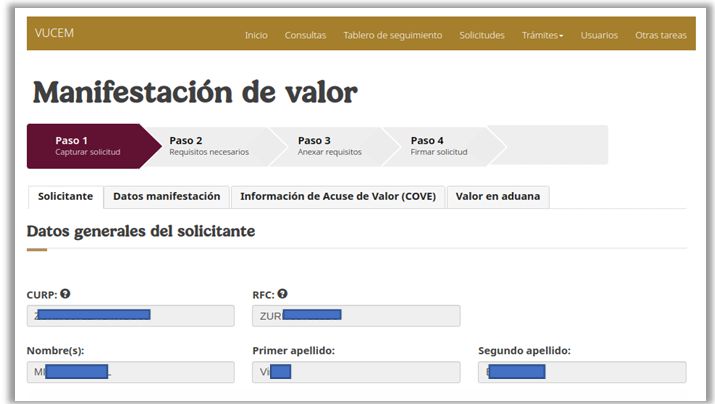This screenshot has width=715, height=404.
Task: Go to Inicio in navigation bar
Action: [256, 35]
